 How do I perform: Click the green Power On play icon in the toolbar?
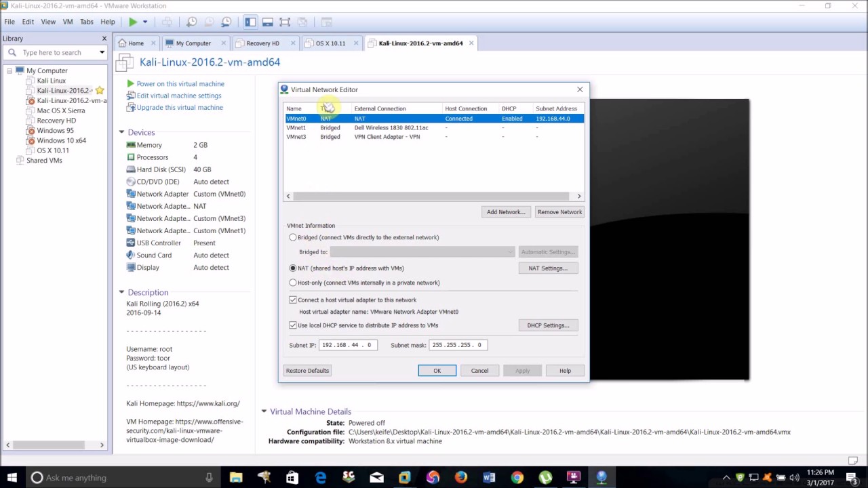[x=133, y=22]
